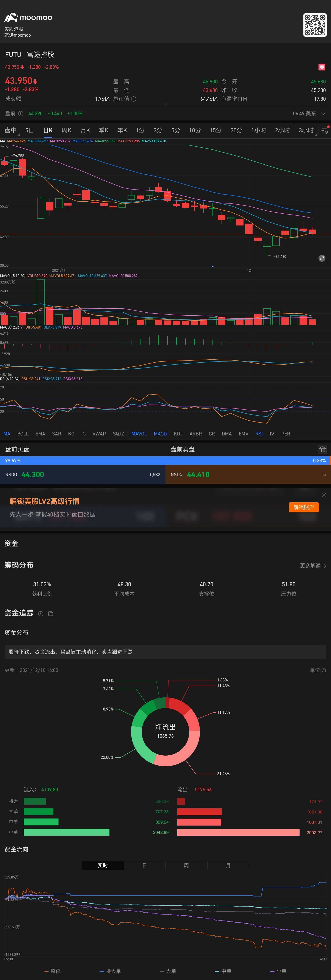
Task: Switch capital flow to 月 tab
Action: tap(228, 866)
